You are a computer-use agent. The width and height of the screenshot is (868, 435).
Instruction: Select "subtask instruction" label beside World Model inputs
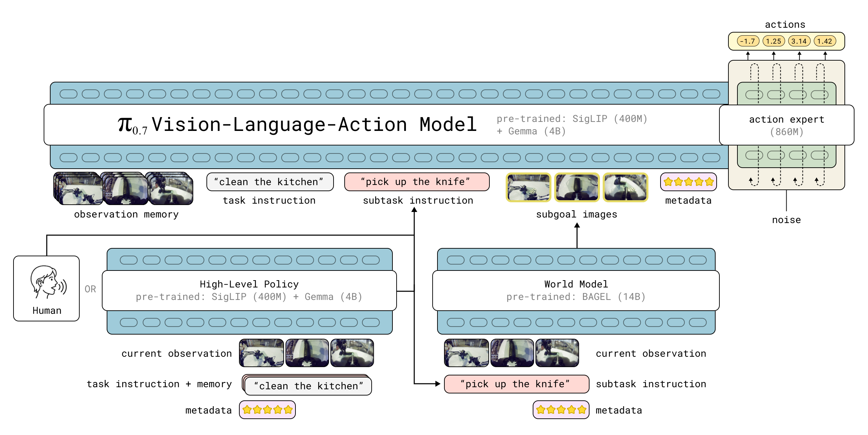tap(651, 384)
